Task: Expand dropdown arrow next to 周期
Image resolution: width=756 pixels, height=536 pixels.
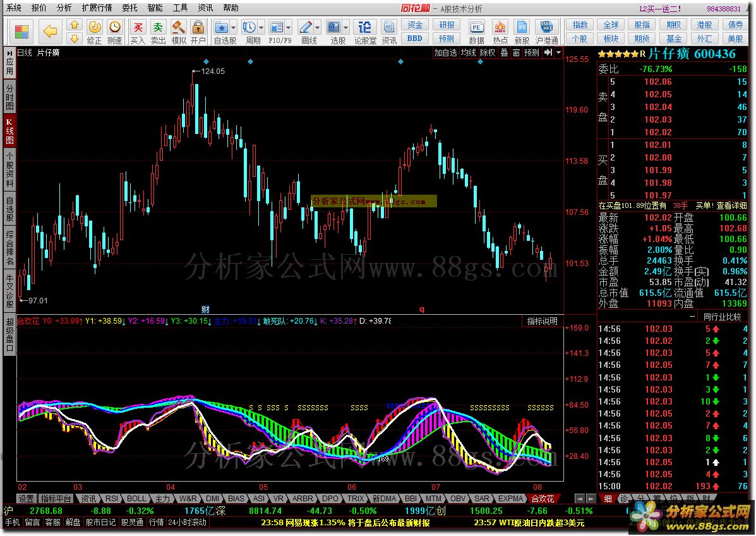Action: click(261, 28)
